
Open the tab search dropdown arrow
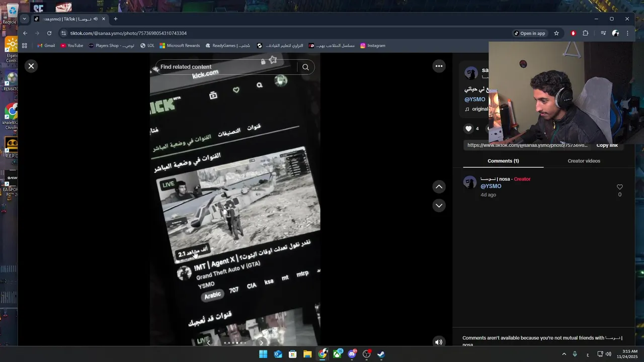[24, 19]
